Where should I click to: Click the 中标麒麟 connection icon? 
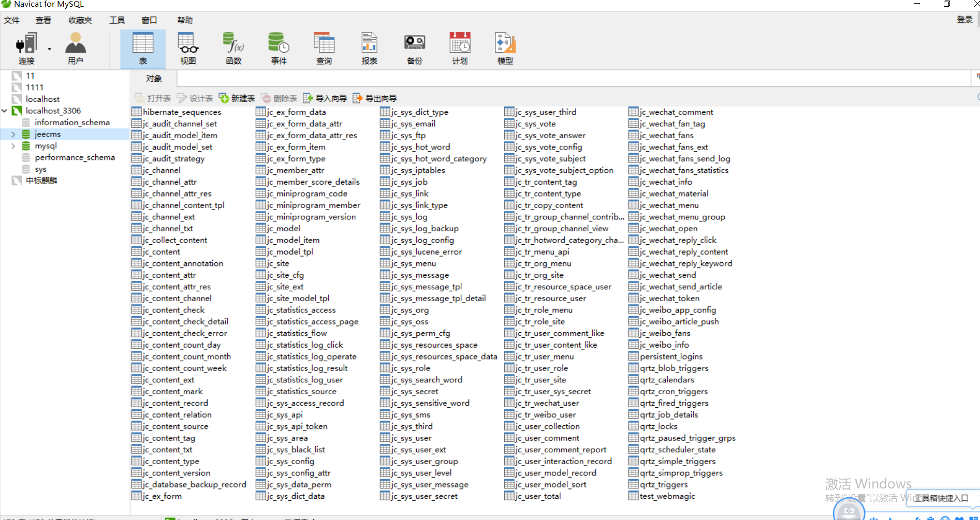pos(17,181)
